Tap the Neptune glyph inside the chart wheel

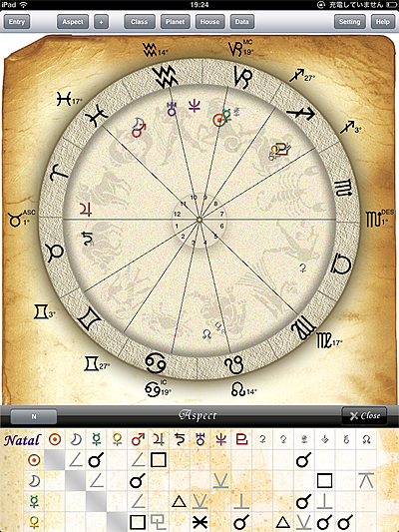[x=195, y=105]
